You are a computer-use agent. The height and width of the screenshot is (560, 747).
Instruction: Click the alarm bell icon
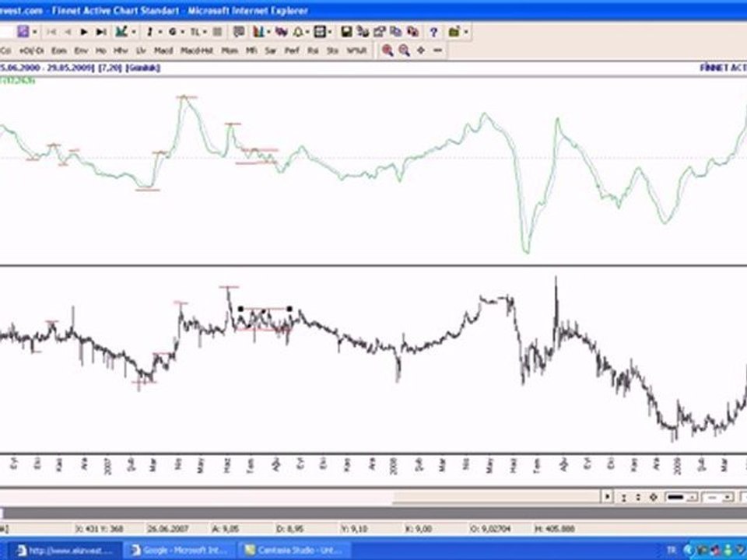coord(298,32)
